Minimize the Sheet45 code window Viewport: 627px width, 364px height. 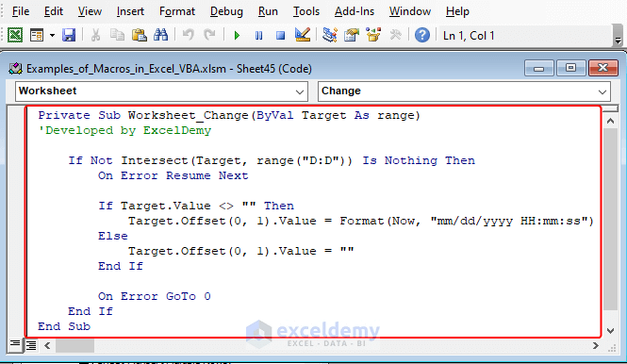coord(538,69)
